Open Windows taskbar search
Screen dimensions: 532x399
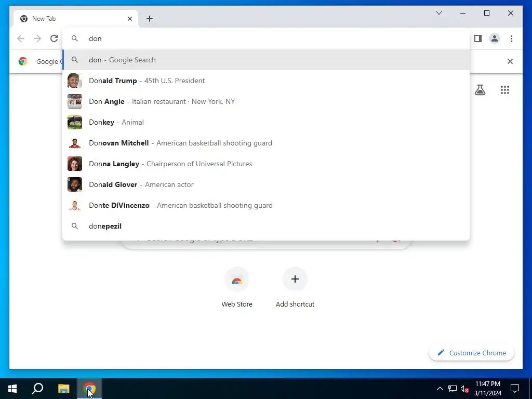click(x=37, y=389)
